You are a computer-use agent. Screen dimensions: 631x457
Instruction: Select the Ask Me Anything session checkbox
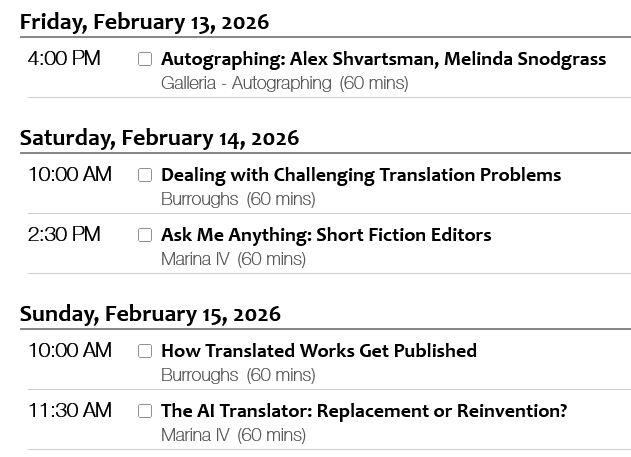145,235
